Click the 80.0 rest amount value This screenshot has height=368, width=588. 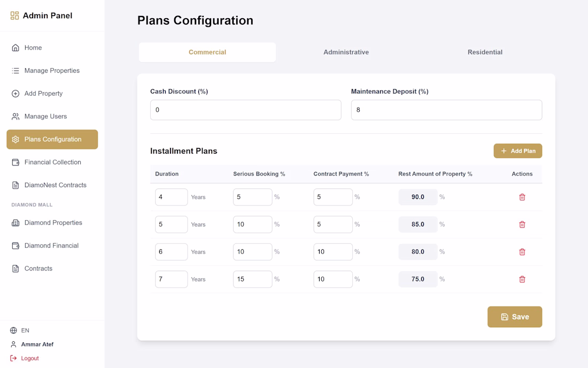pyautogui.click(x=418, y=252)
